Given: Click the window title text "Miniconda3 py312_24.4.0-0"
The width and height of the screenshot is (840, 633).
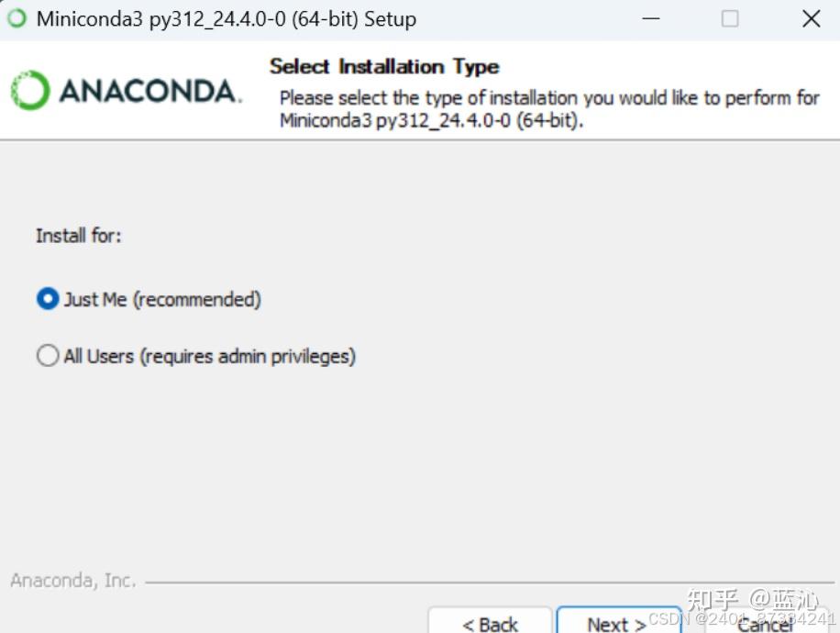Looking at the screenshot, I should coord(161,19).
